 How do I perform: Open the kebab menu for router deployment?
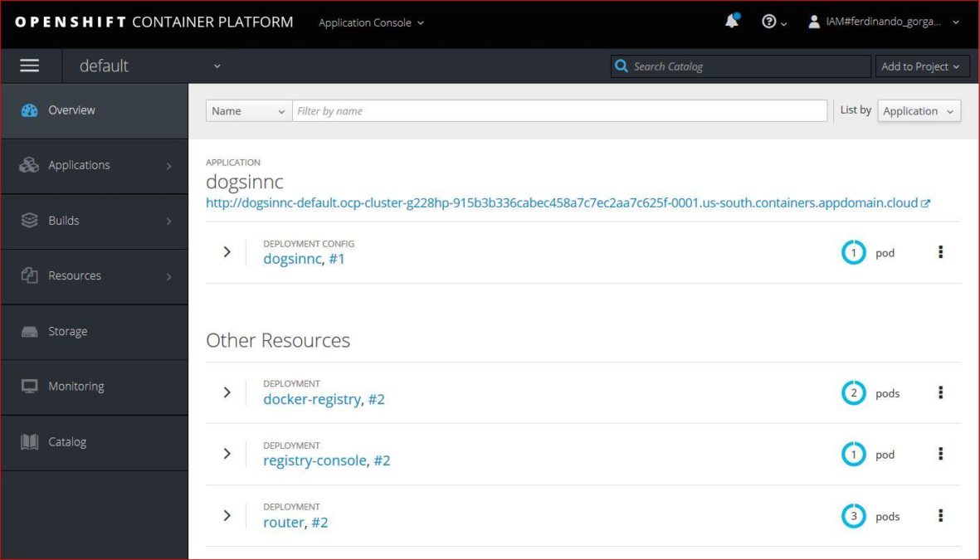click(x=940, y=515)
